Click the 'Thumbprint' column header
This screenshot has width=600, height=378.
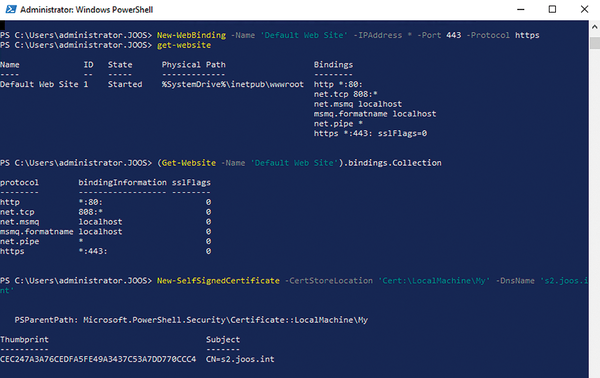pyautogui.click(x=24, y=339)
